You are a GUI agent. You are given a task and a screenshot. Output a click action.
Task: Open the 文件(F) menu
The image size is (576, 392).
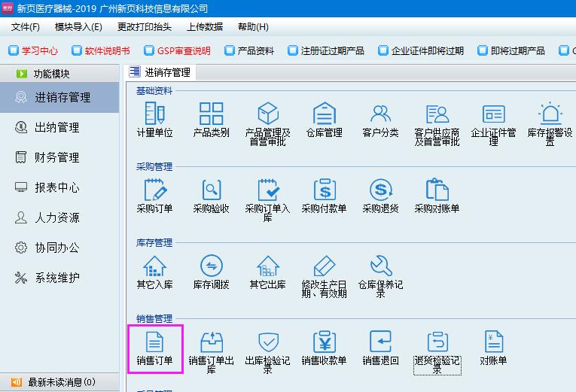pyautogui.click(x=26, y=27)
